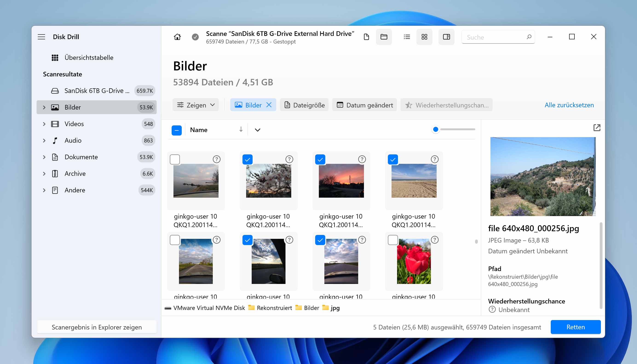Switch to folder view icon
637x364 pixels.
[x=383, y=37]
